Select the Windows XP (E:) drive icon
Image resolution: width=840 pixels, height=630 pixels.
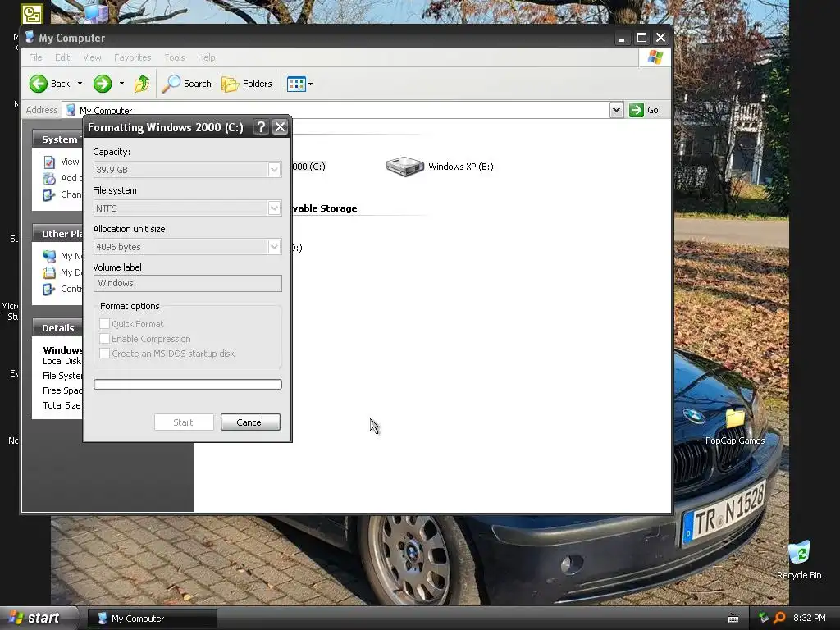coord(404,167)
